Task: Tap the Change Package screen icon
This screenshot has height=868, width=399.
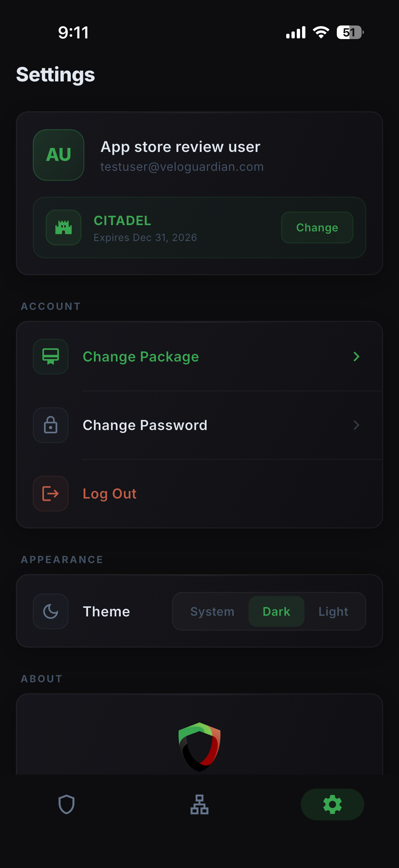Action: tap(50, 357)
